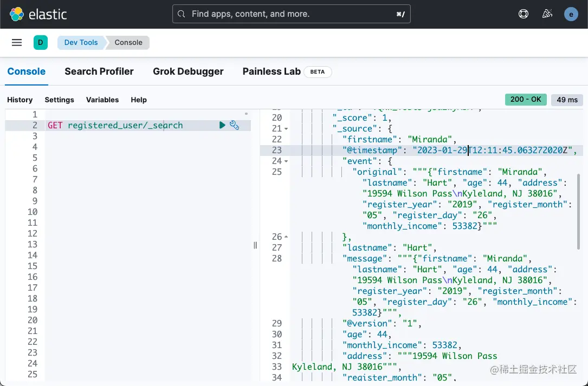This screenshot has width=588, height=386.
Task: Switch to the Console tab
Action: [x=26, y=71]
